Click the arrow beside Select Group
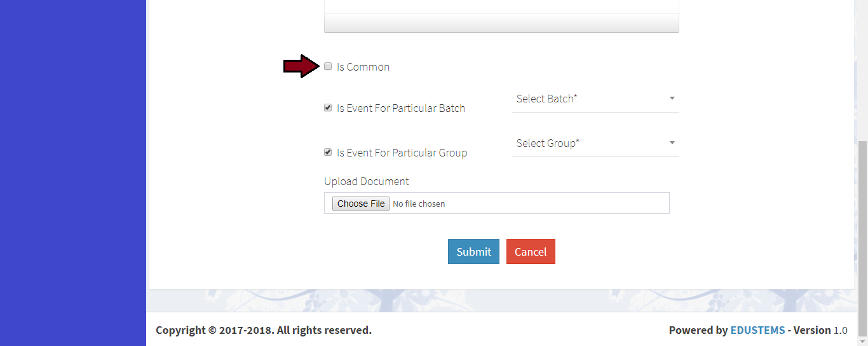The height and width of the screenshot is (346, 868). point(672,143)
